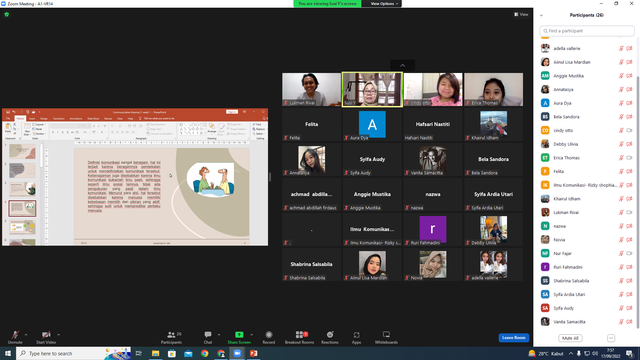Click the network icon in the system tray
Screen dimensions: 640x360
(587, 353)
